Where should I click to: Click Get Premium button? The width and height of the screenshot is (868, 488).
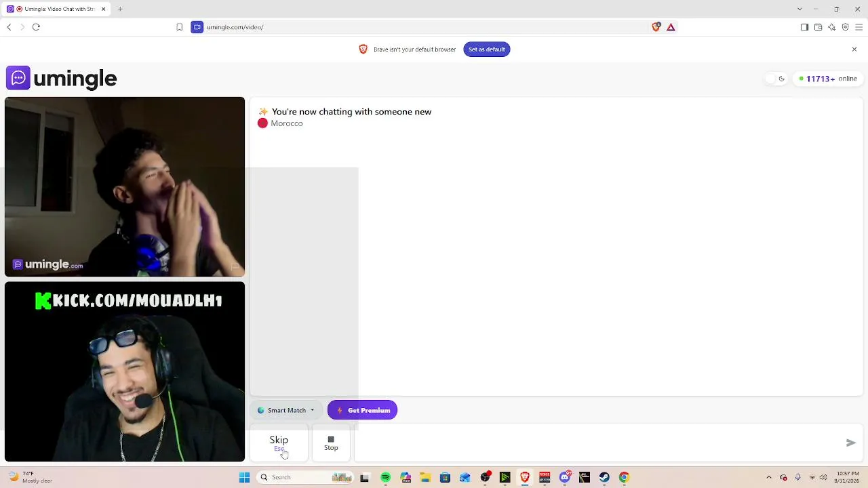[362, 410]
